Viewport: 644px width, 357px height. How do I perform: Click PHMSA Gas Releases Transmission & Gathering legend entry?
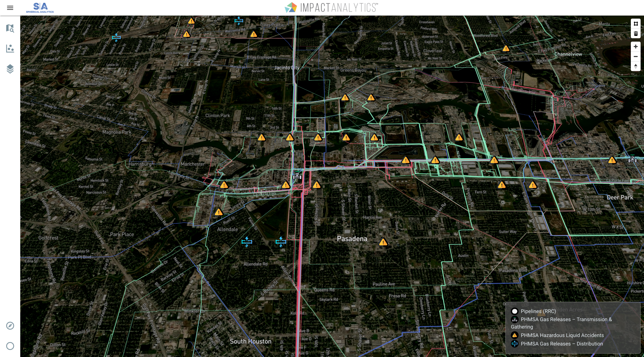tap(561, 323)
